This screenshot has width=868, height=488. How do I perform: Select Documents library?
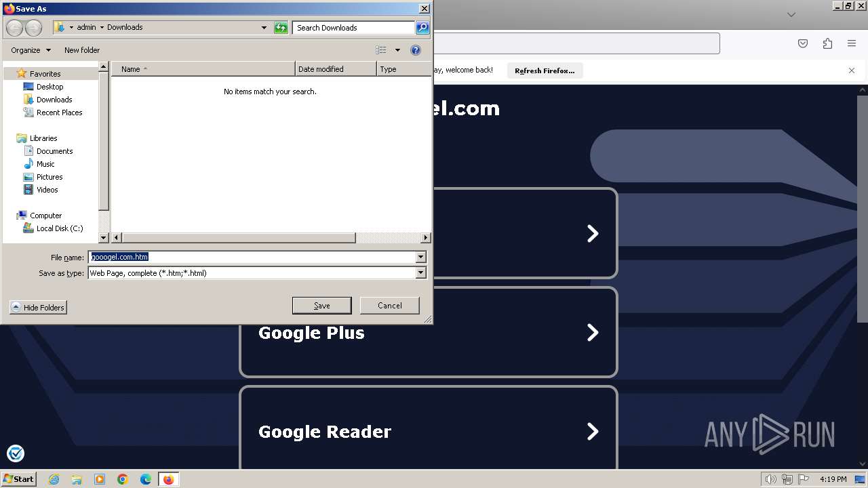point(54,151)
